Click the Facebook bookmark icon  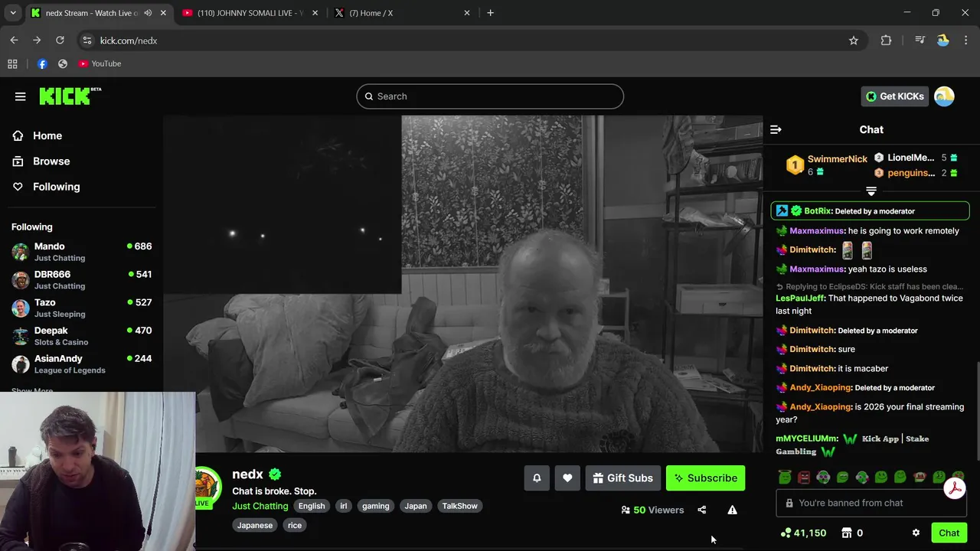pyautogui.click(x=42, y=64)
